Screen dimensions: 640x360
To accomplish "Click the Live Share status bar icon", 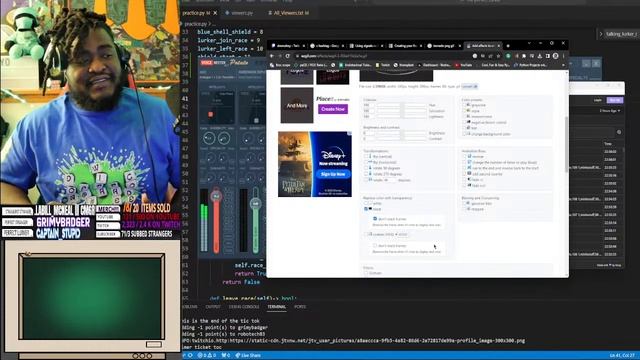I will (x=248, y=356).
